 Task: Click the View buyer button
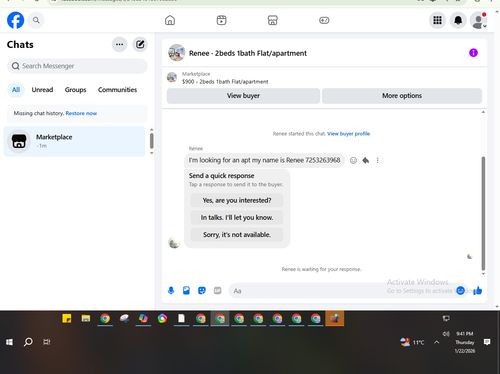coord(243,96)
